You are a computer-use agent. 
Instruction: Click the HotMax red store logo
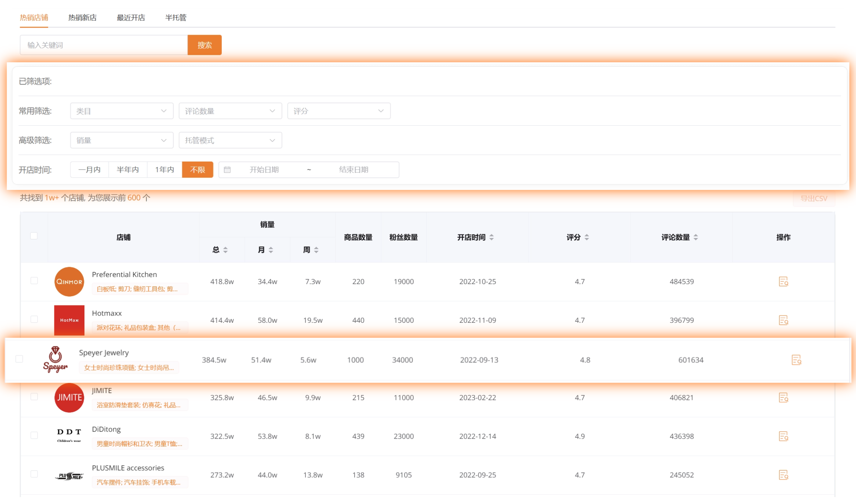tap(69, 320)
